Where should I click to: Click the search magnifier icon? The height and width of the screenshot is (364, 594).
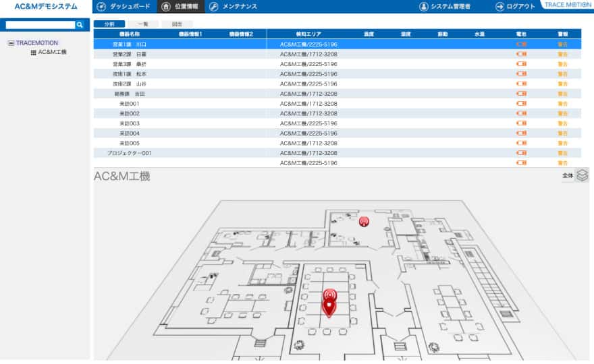(x=80, y=24)
